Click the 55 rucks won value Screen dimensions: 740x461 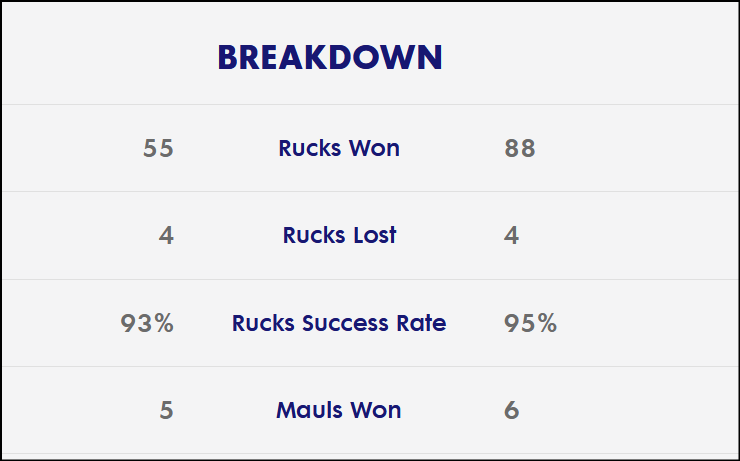[x=159, y=148]
